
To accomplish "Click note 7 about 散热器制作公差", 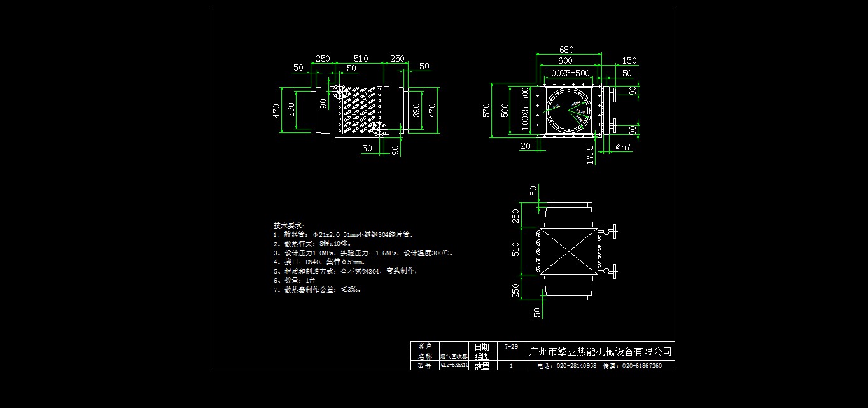I will (317, 290).
